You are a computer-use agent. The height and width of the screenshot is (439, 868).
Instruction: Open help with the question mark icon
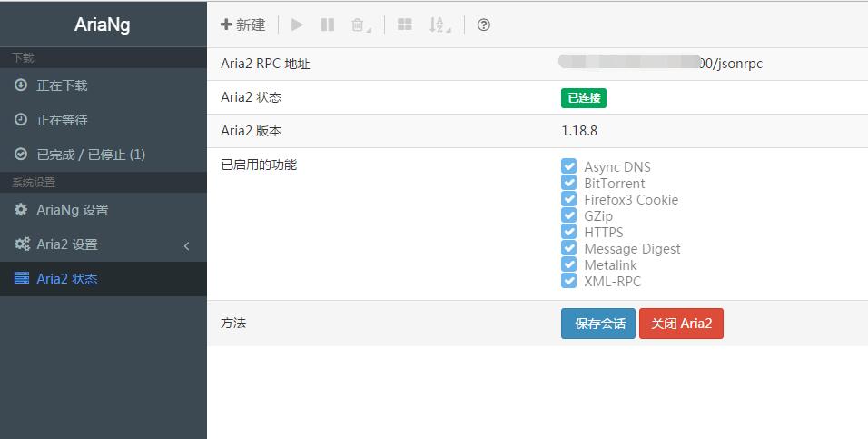[x=484, y=25]
